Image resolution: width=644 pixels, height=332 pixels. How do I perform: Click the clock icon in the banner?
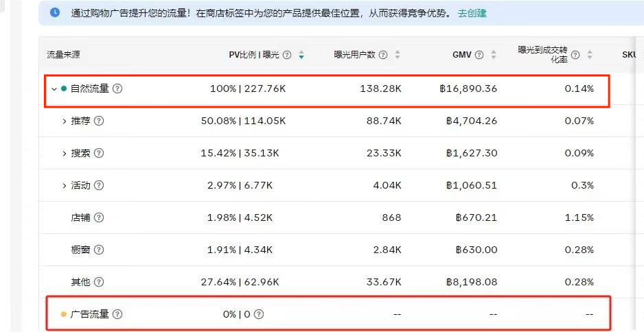[55, 13]
